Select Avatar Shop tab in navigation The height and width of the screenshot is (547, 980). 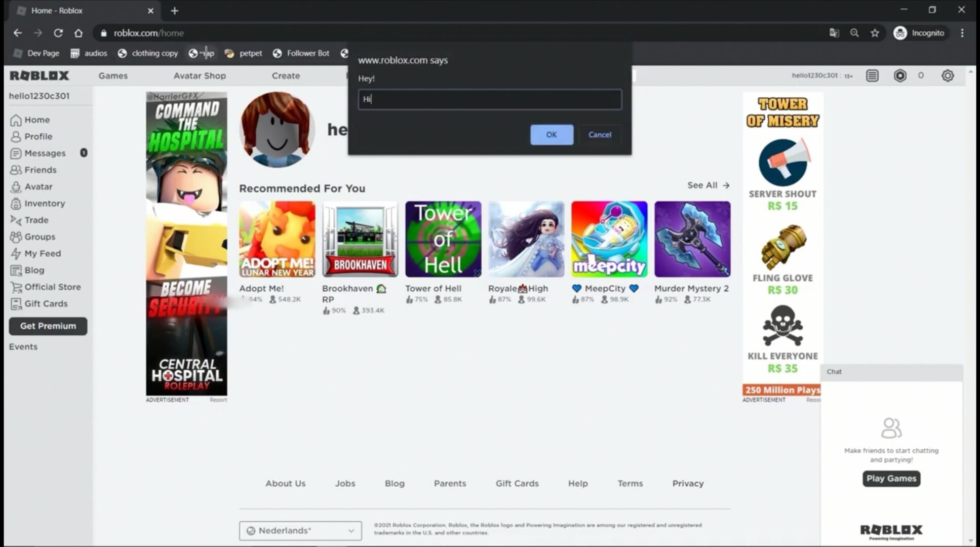(x=199, y=75)
